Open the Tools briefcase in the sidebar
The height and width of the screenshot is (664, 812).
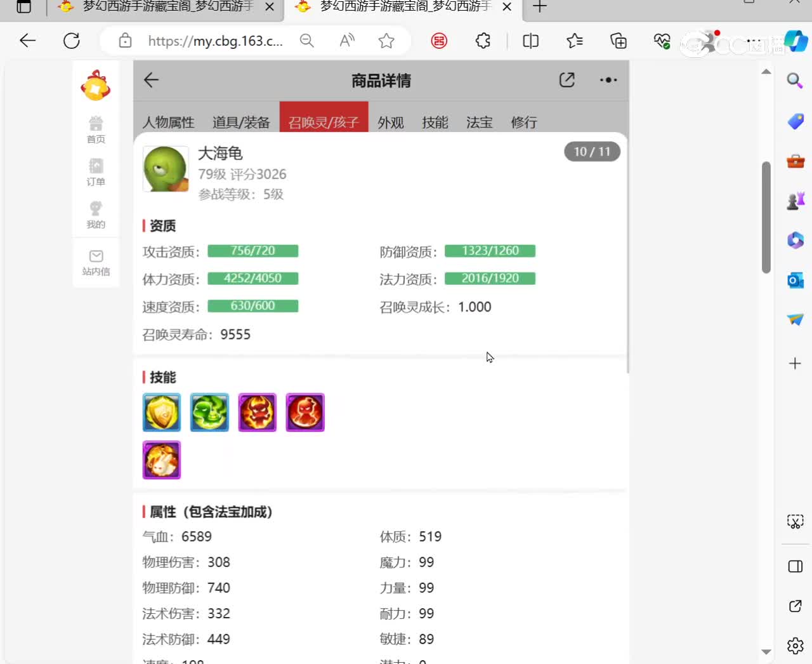(796, 161)
